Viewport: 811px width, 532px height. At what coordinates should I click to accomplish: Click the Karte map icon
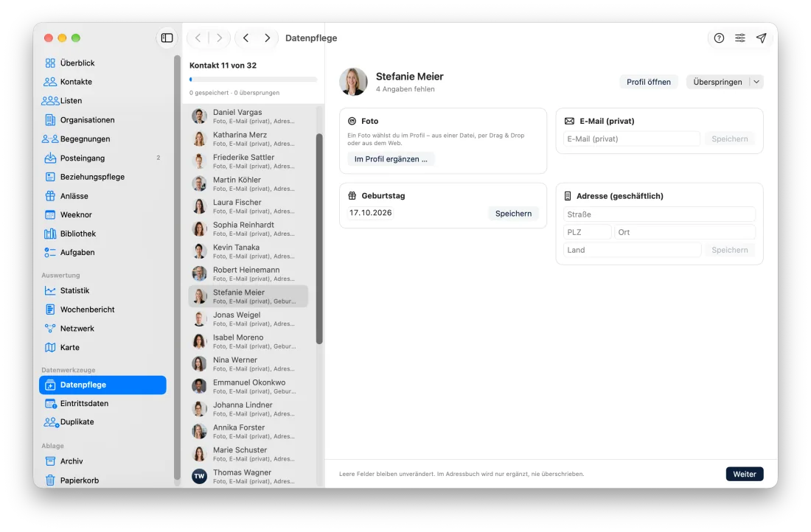pyautogui.click(x=50, y=348)
